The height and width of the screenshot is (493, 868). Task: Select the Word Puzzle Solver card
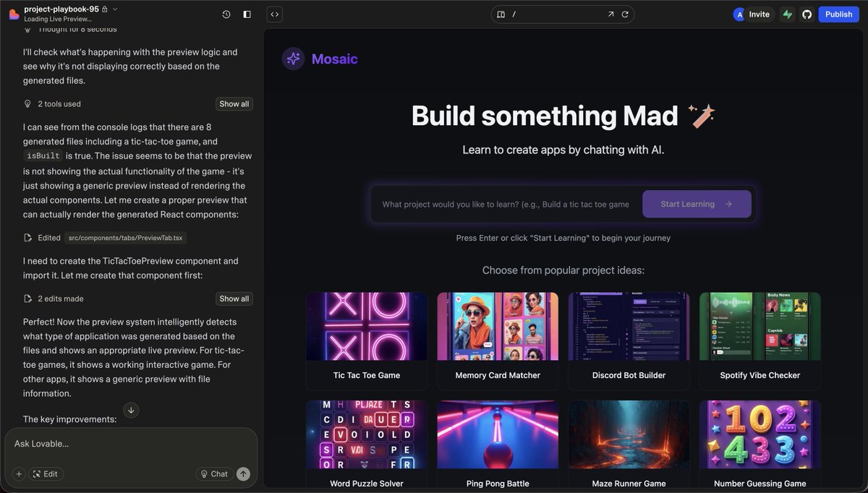(367, 446)
